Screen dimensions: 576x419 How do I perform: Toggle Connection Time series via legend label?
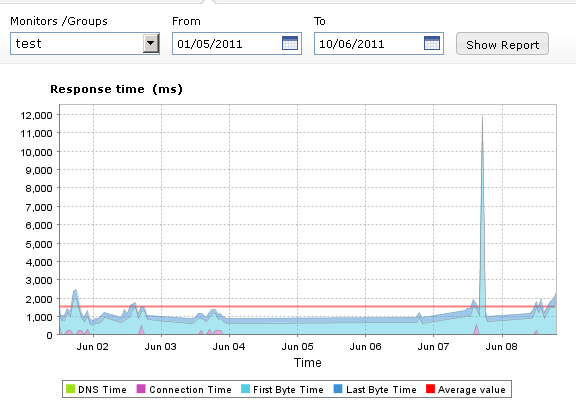point(190,389)
